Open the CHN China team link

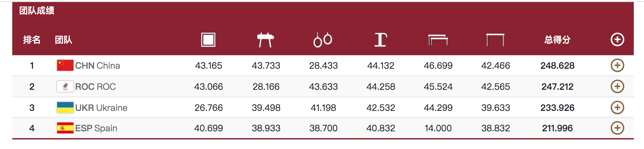click(x=98, y=66)
